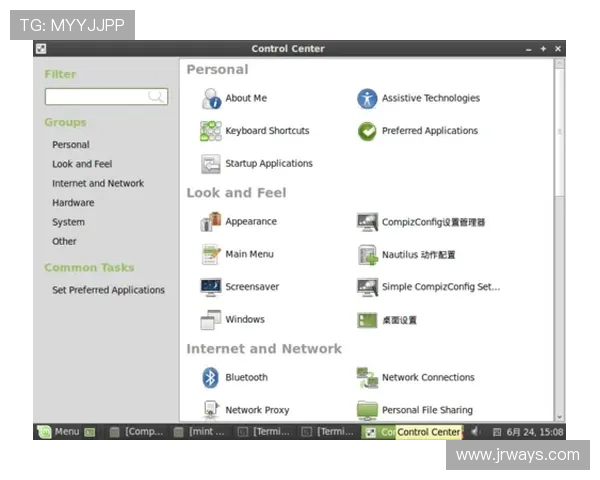Screen dimensions: 600x480
Task: Click Set Preferred Applications common task
Action: [x=108, y=290]
